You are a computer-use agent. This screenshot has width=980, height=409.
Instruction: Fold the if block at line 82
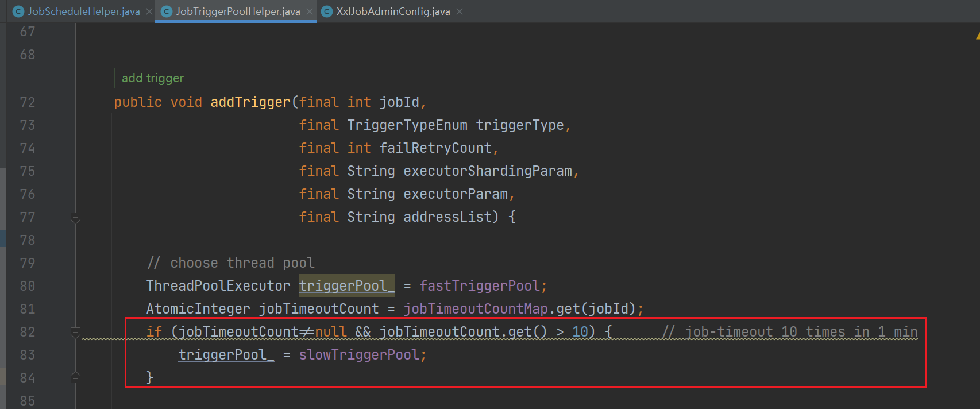(x=75, y=332)
